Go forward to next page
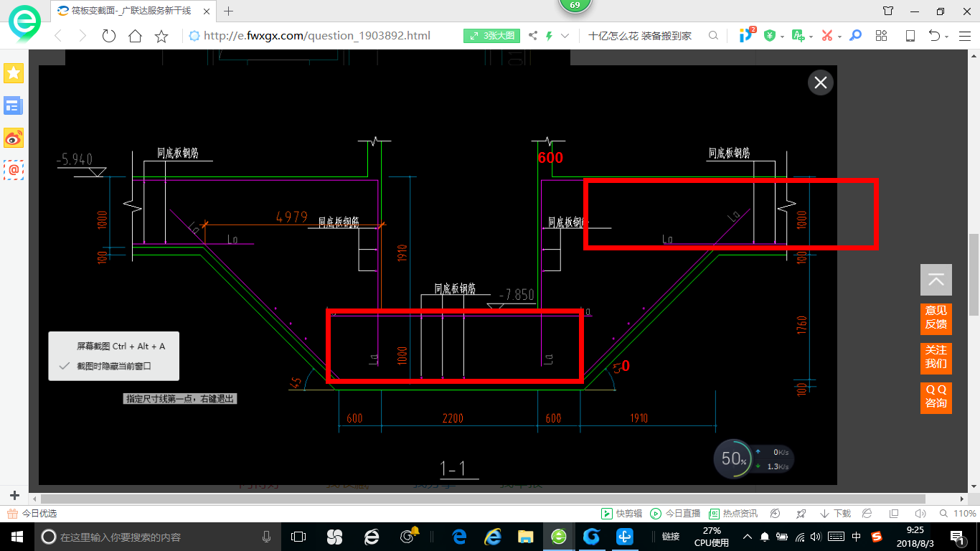Screen dimensions: 980x551 click(83, 35)
